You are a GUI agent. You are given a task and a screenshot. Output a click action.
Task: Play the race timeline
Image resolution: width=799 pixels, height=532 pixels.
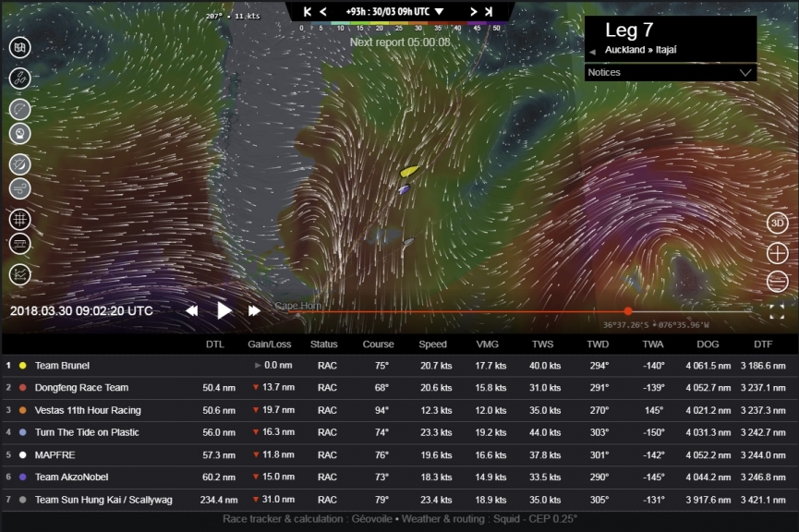click(224, 310)
